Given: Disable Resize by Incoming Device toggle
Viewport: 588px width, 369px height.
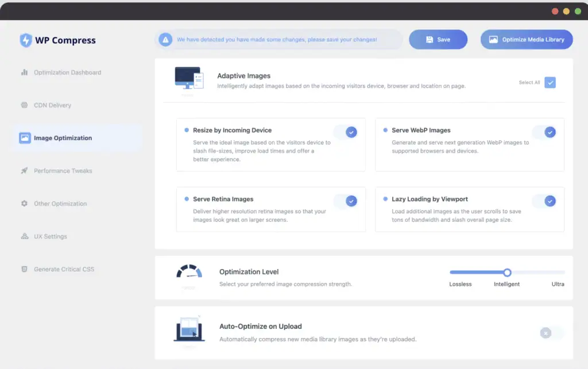Looking at the screenshot, I should coord(346,132).
